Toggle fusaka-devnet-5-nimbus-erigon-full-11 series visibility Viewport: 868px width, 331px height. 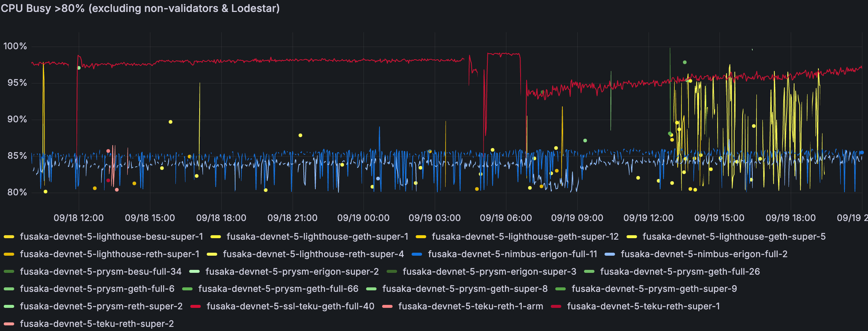point(512,254)
